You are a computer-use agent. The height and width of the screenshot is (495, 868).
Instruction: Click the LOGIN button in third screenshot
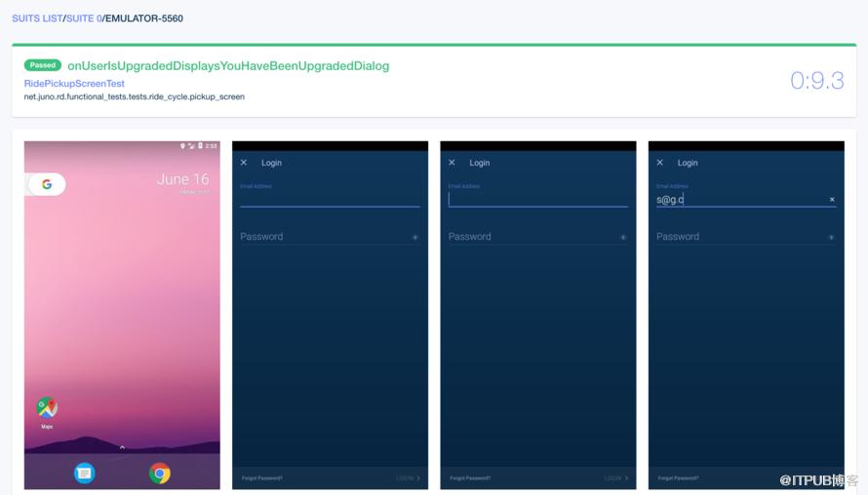coord(616,477)
